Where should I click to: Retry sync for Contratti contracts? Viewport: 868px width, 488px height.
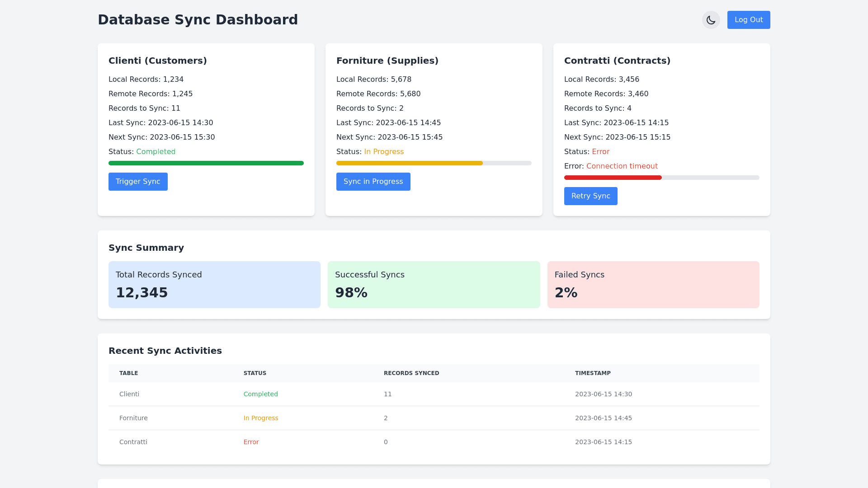point(590,196)
